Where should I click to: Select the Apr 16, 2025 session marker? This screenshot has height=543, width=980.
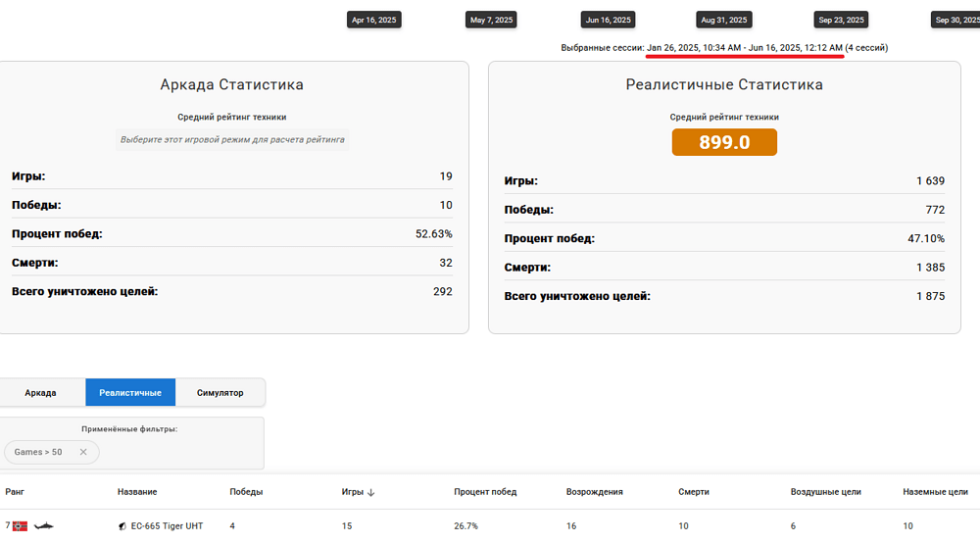point(373,20)
